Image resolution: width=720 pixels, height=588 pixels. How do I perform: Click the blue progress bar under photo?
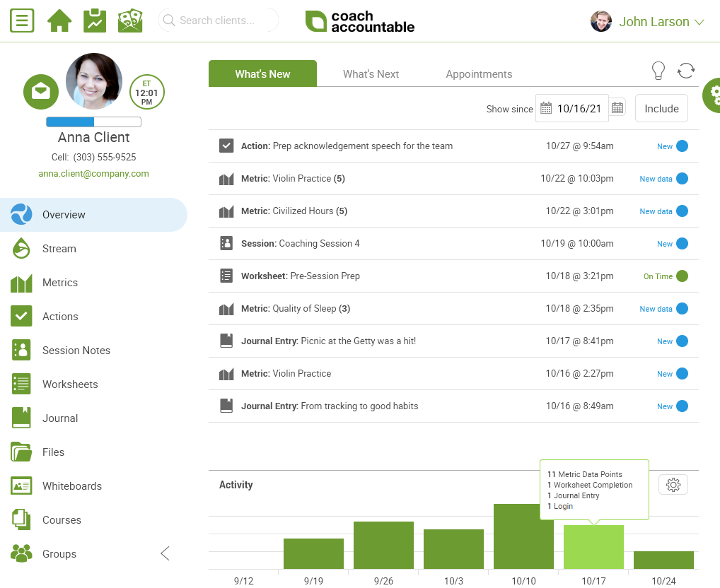(x=93, y=122)
